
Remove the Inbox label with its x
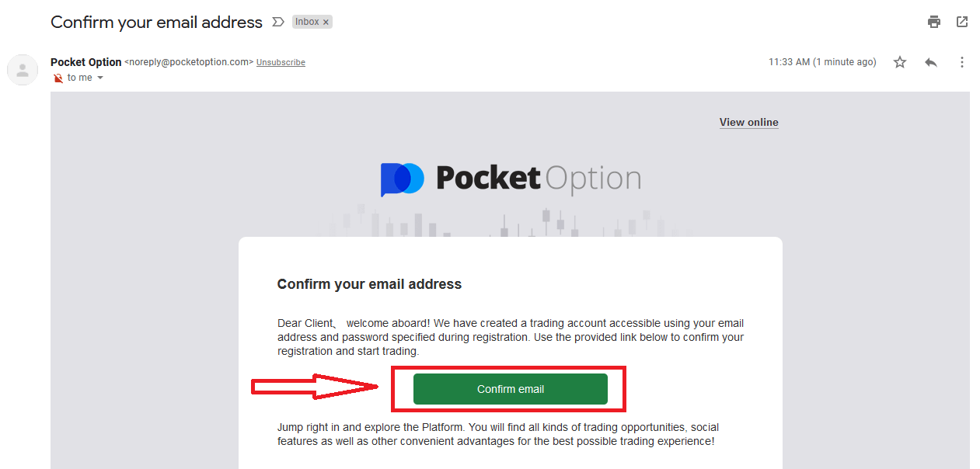[x=326, y=23]
